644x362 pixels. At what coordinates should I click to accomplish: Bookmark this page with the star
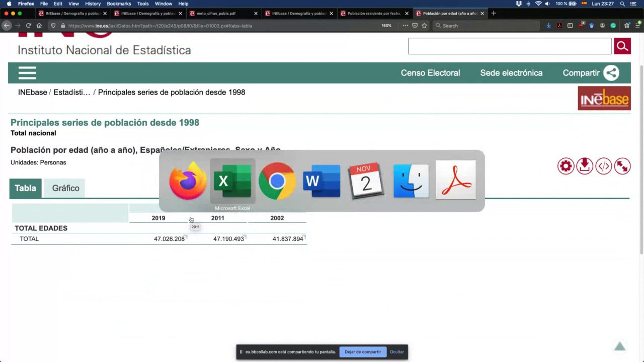coord(425,26)
